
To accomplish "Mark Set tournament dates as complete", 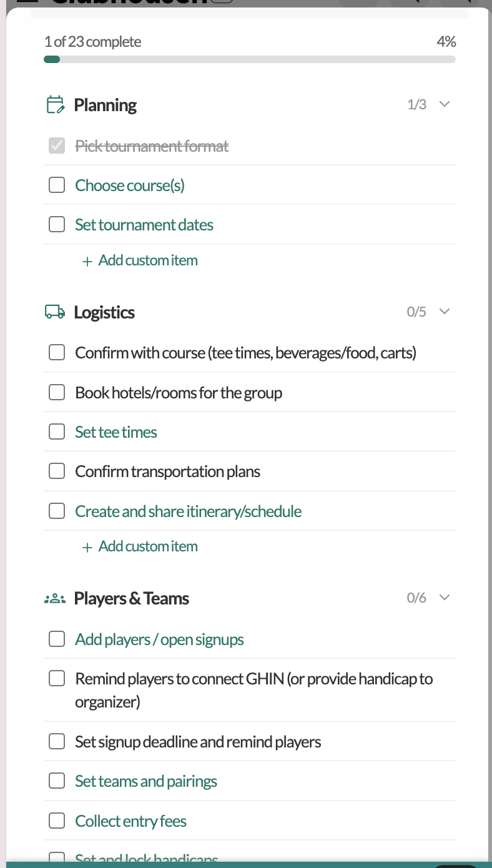I will pyautogui.click(x=56, y=224).
